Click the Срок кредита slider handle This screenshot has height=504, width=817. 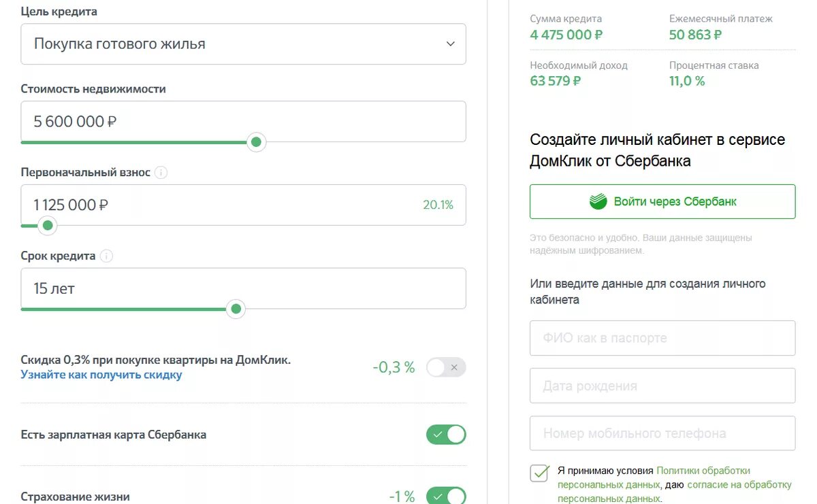pos(236,309)
